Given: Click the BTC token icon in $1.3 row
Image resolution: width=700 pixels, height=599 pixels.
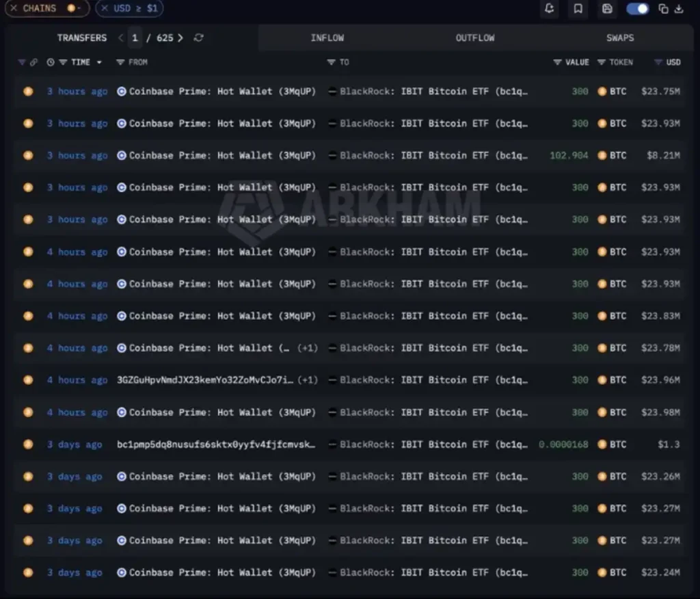Looking at the screenshot, I should point(602,444).
